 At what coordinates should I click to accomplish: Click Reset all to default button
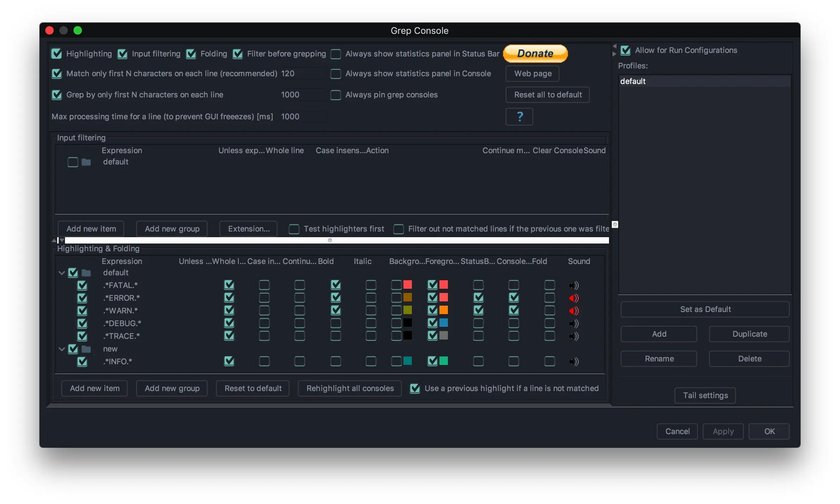pyautogui.click(x=548, y=95)
